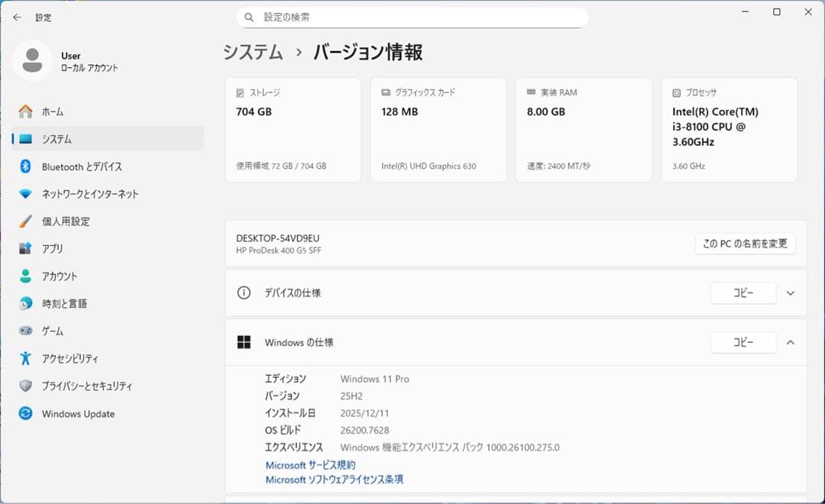Open ホーム in the sidebar
Viewport: 825px width, 504px height.
click(x=108, y=111)
